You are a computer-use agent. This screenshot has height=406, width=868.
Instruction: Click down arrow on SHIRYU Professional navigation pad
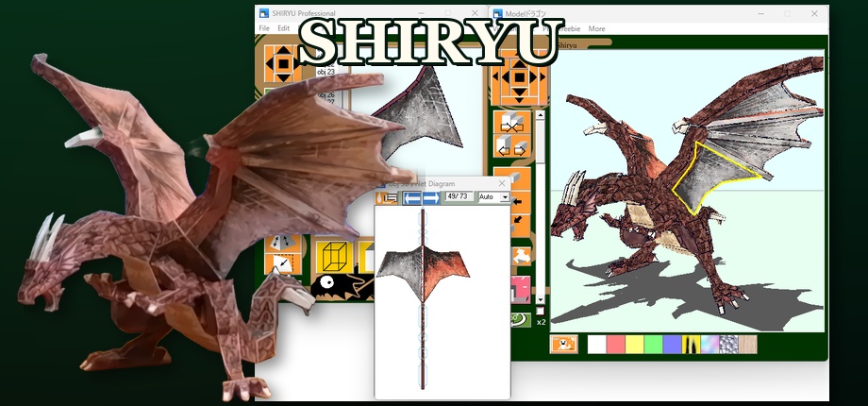click(x=283, y=77)
